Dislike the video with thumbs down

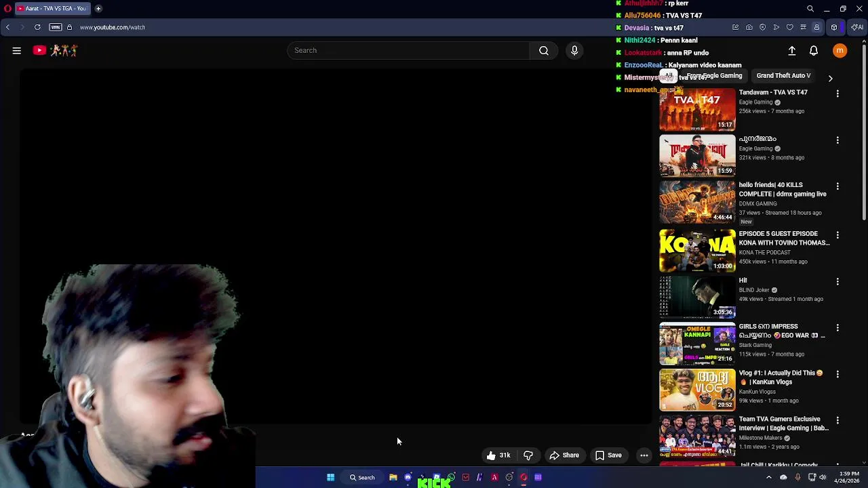coord(528,455)
